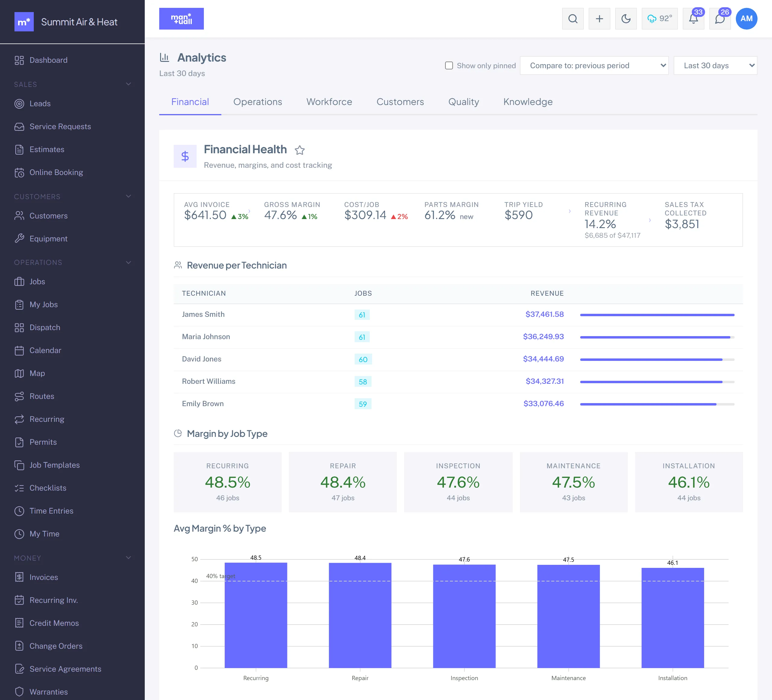Switch to the Quality tab

(464, 102)
